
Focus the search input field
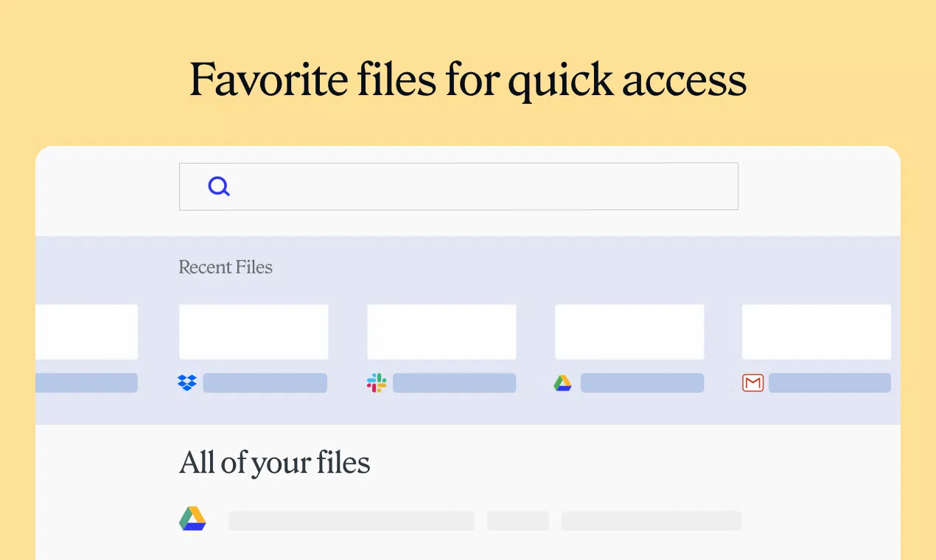[x=458, y=186]
